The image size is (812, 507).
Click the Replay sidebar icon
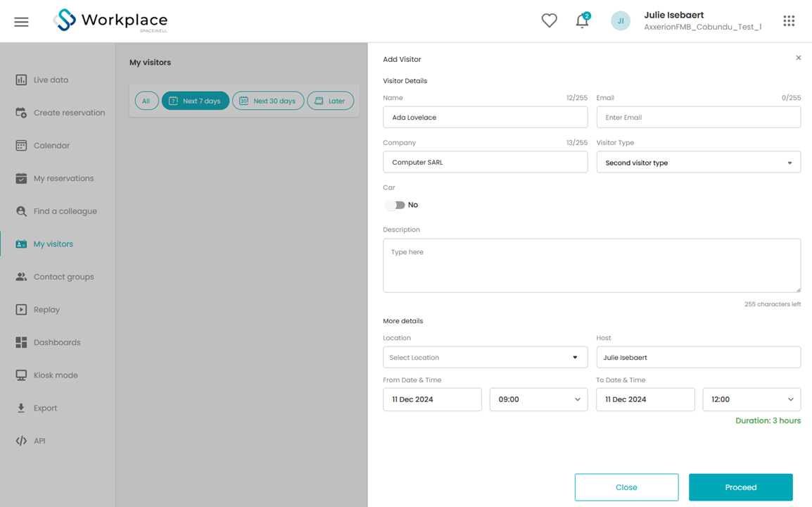tap(21, 310)
